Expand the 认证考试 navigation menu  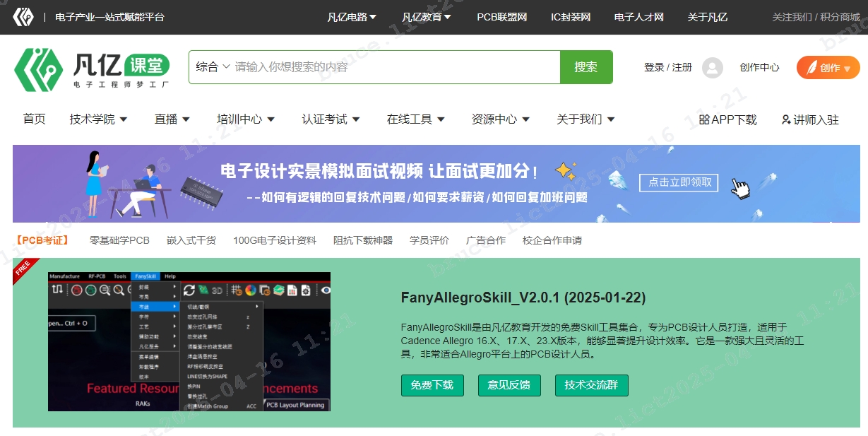331,119
